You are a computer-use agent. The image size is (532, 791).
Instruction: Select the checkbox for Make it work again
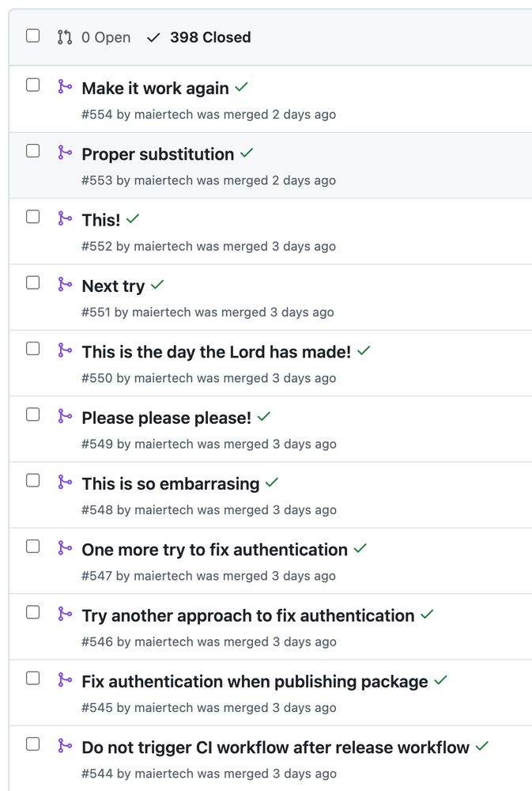32,85
